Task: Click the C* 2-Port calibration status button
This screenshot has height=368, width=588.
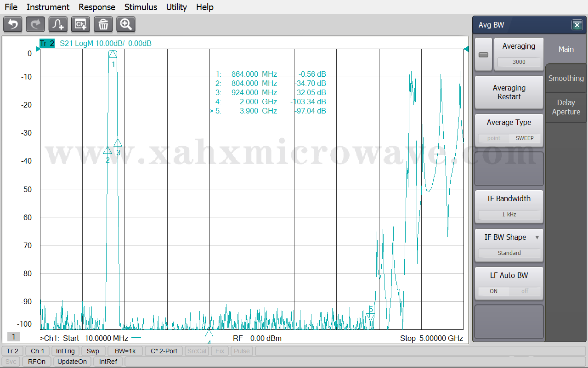Action: click(164, 351)
